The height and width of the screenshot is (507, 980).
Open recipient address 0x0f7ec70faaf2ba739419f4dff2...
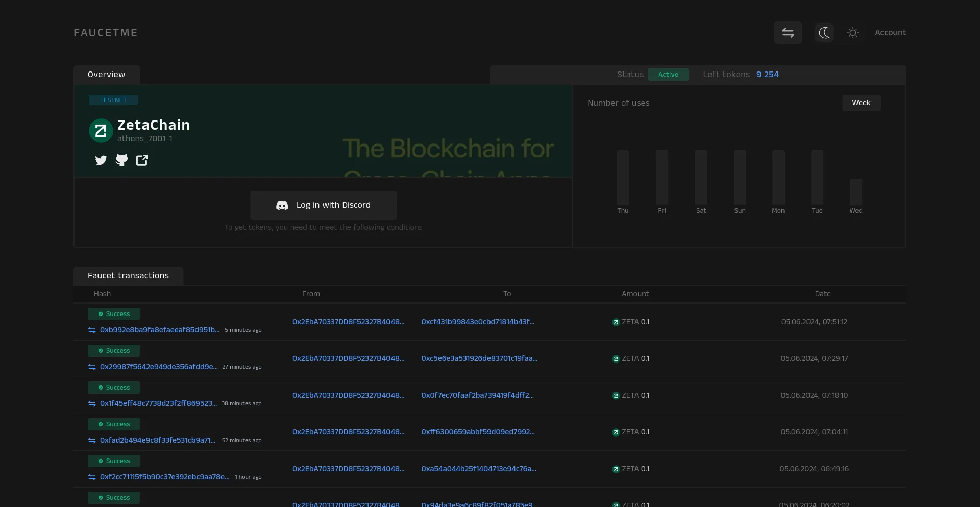[477, 395]
